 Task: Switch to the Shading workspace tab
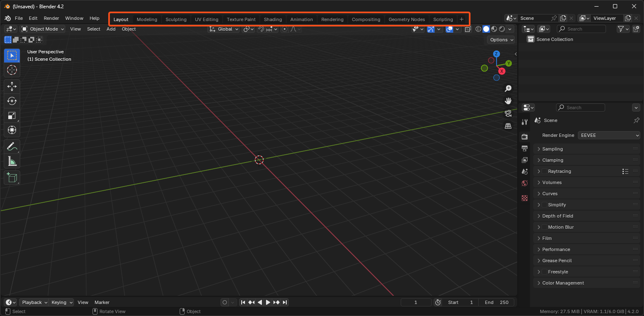pyautogui.click(x=273, y=19)
